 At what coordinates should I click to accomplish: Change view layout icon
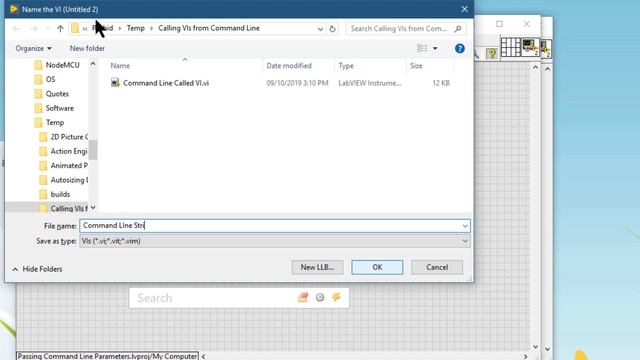tap(422, 48)
